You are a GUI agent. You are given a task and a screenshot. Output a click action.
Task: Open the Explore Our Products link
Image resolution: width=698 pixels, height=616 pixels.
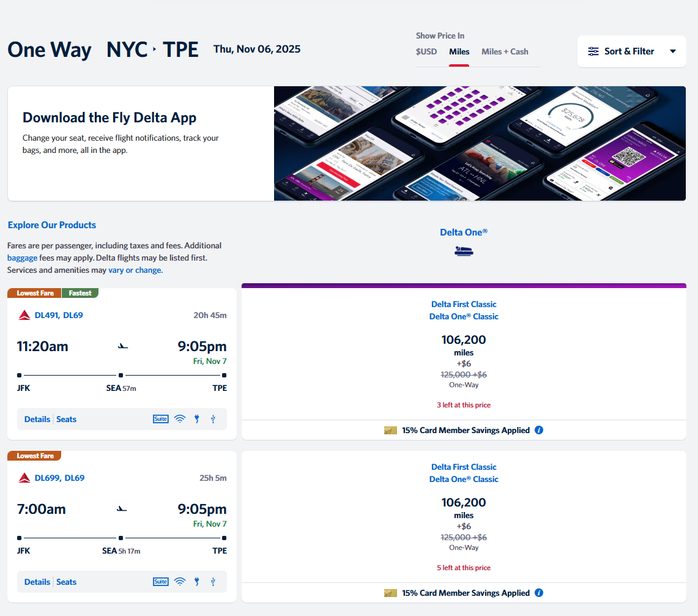(x=52, y=225)
